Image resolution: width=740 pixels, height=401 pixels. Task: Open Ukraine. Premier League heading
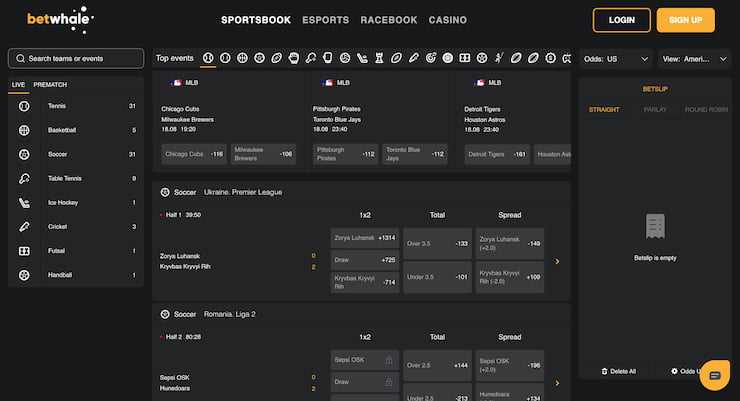243,192
